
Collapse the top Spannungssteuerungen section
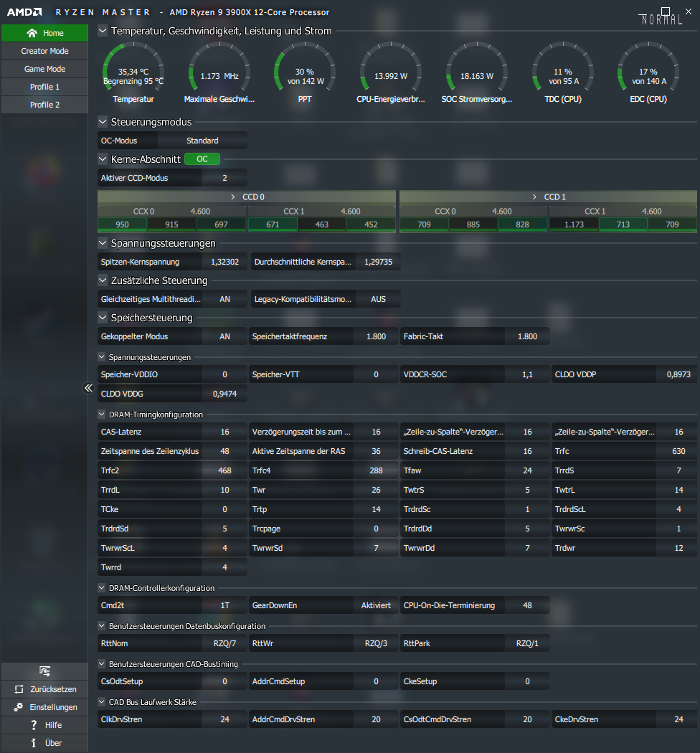click(103, 243)
